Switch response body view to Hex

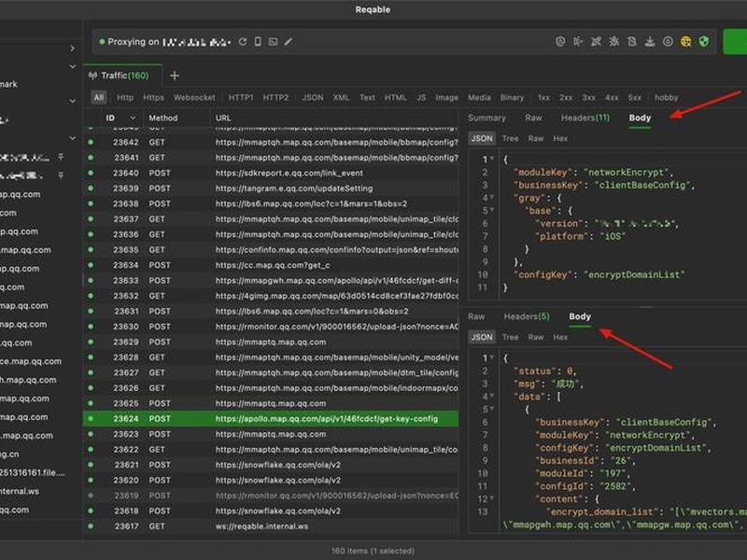click(x=560, y=337)
